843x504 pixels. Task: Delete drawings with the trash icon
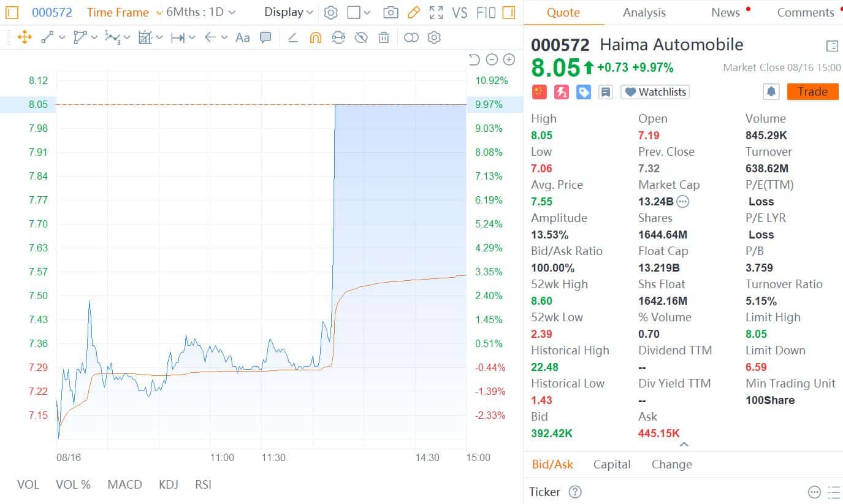coord(384,37)
